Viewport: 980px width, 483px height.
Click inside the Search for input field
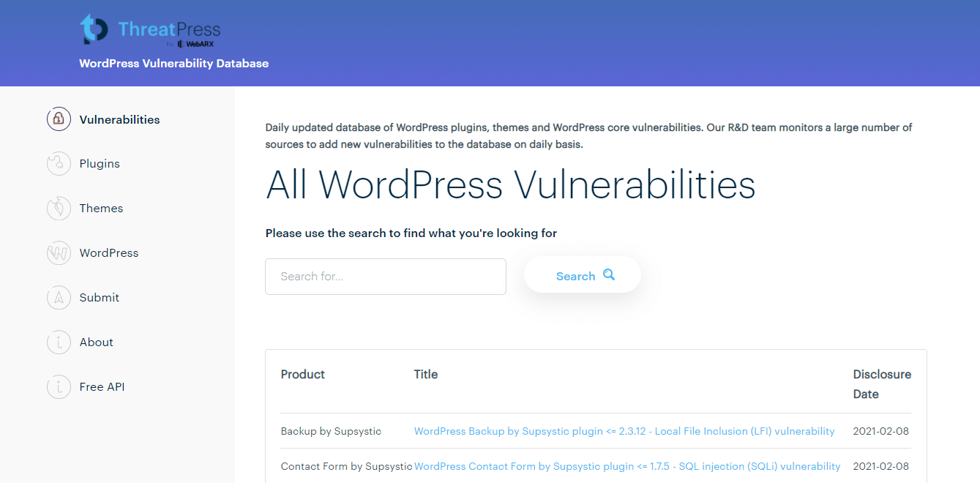coord(386,276)
